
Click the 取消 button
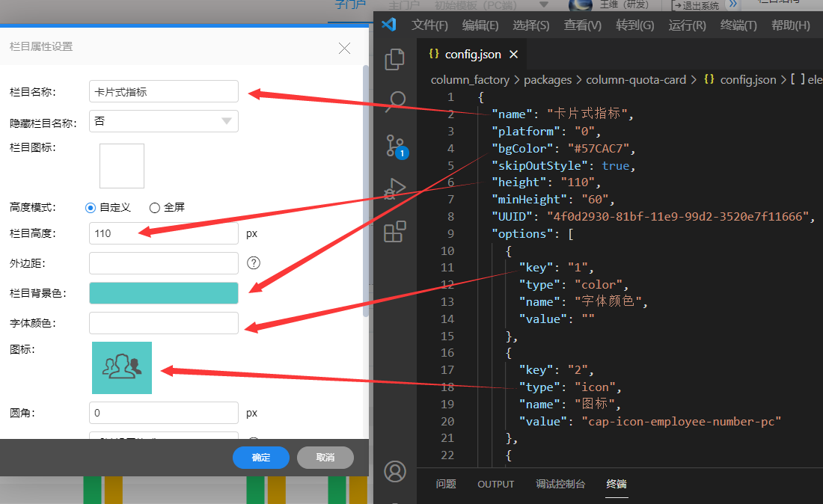click(325, 458)
